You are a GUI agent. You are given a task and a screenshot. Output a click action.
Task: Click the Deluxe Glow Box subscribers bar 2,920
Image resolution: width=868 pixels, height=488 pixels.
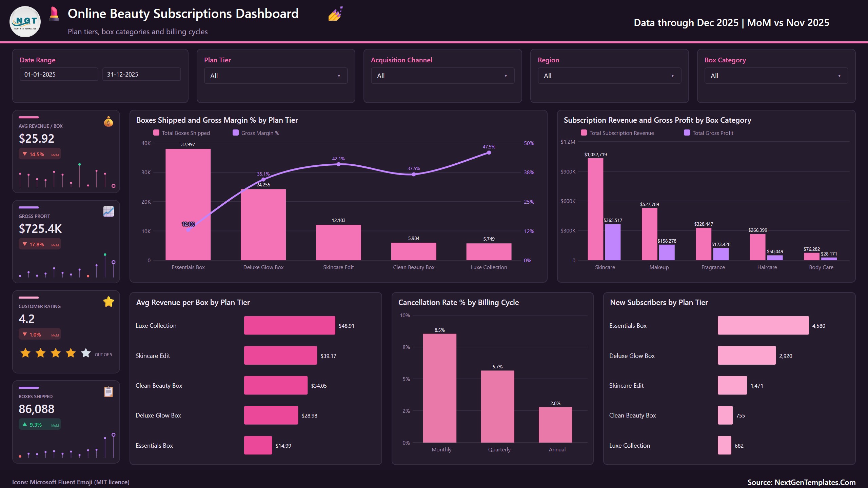click(747, 355)
